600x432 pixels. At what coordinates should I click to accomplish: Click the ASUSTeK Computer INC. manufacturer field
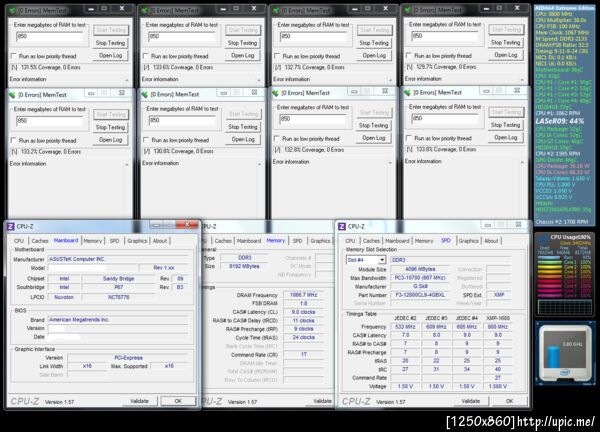point(118,259)
